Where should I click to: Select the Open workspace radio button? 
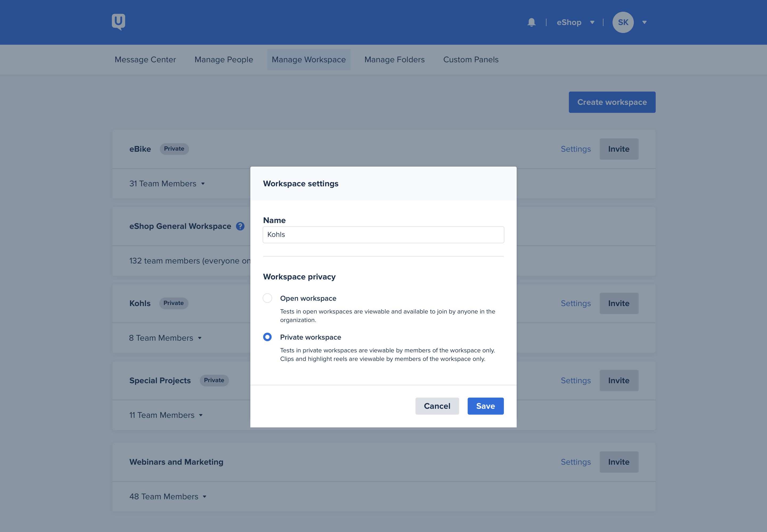(x=267, y=298)
